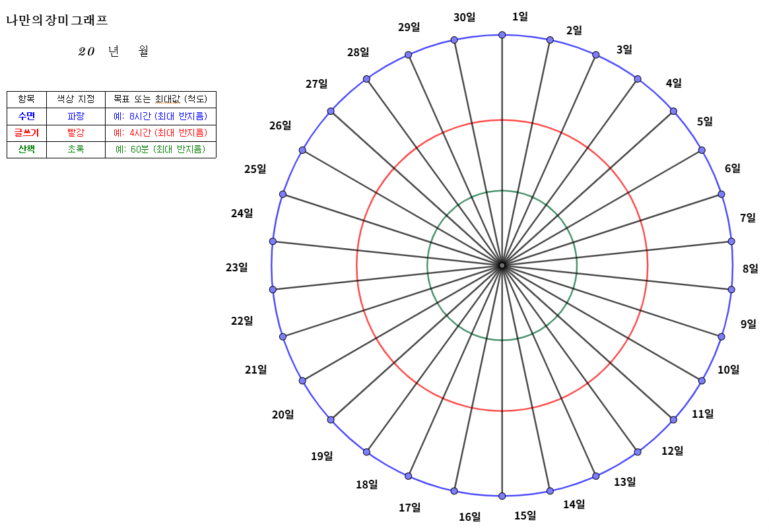Click the 빨강 color cell
The width and height of the screenshot is (769, 532).
[x=75, y=133]
